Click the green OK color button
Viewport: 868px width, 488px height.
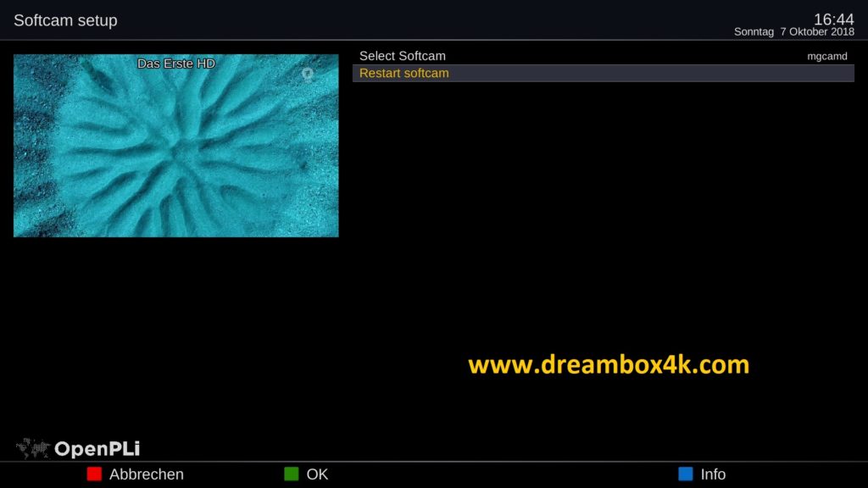292,474
